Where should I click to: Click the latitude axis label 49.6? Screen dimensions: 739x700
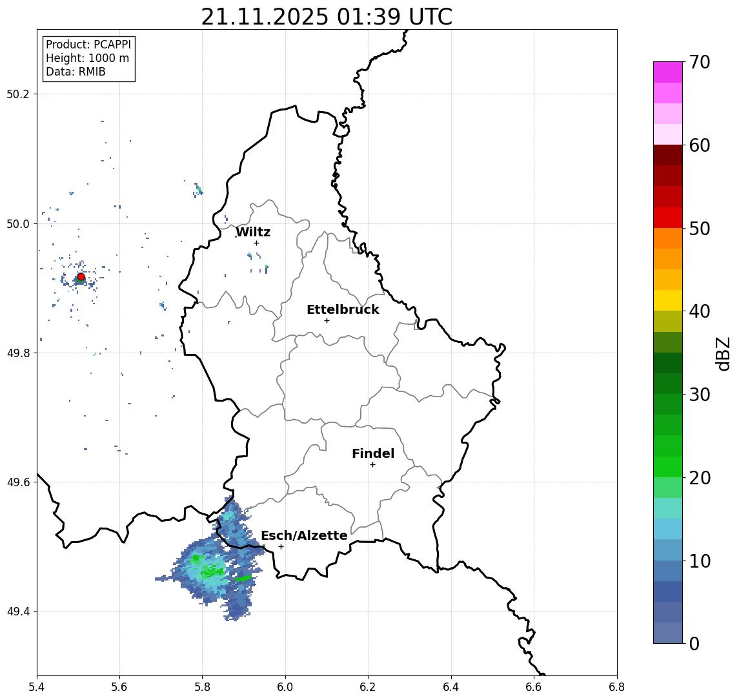pos(18,482)
